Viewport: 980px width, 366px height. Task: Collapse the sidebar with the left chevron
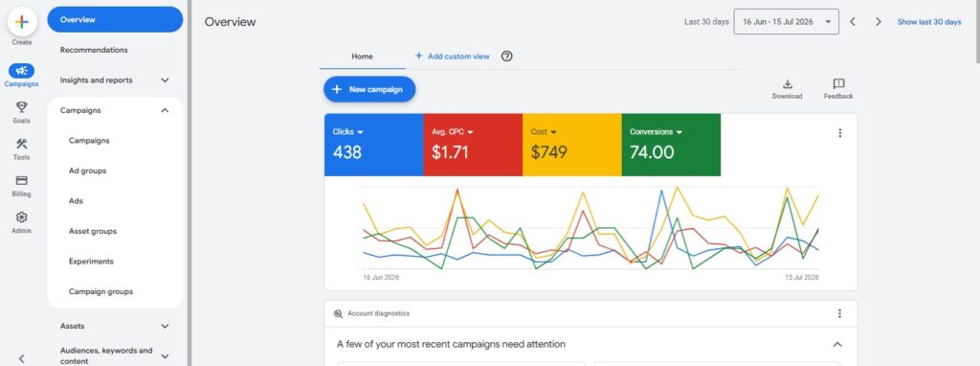point(22,358)
